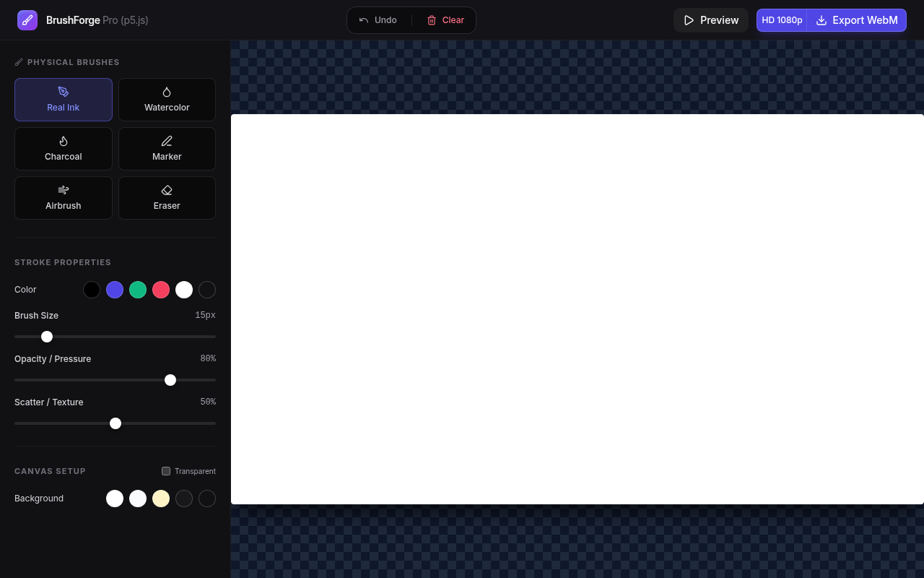
Task: Select the Real Ink brush
Action: click(63, 99)
